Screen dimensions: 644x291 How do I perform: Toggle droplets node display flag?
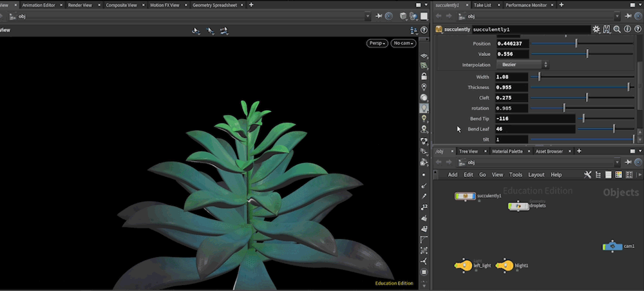coord(527,206)
